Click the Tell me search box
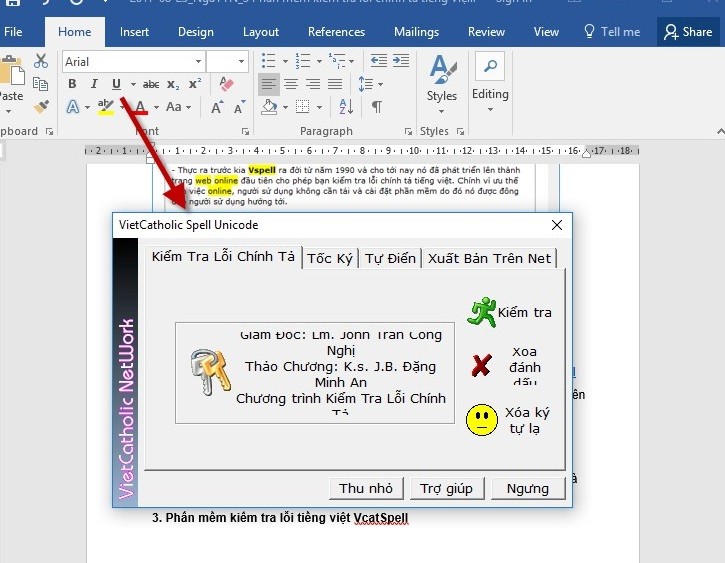Screen dimensions: 725x563 click(612, 32)
